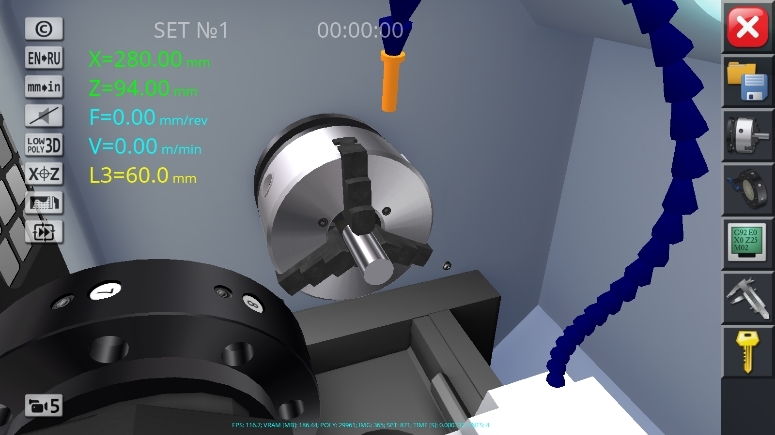Open the copyright info button
The image size is (775, 435).
(44, 29)
